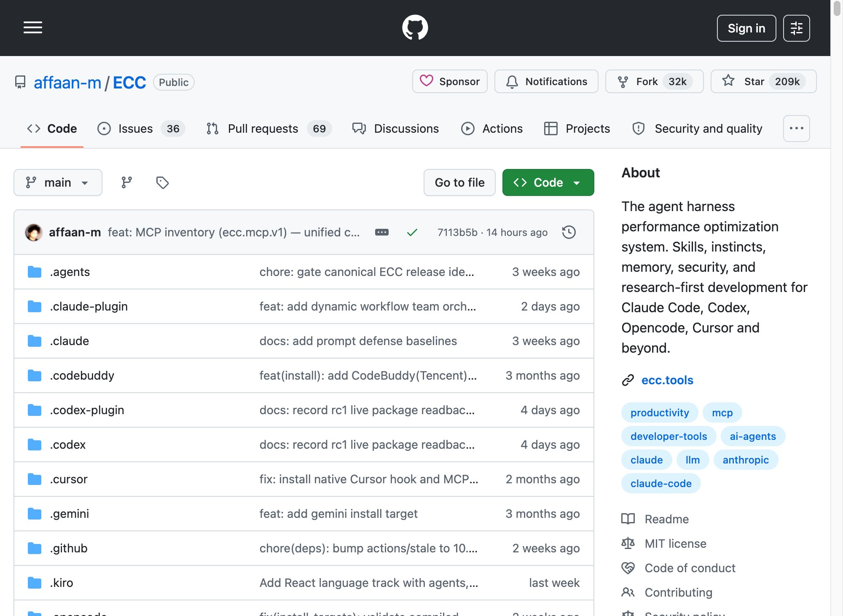This screenshot has height=616, width=843.
Task: Click the GitHub Octocat logo
Action: (x=415, y=28)
